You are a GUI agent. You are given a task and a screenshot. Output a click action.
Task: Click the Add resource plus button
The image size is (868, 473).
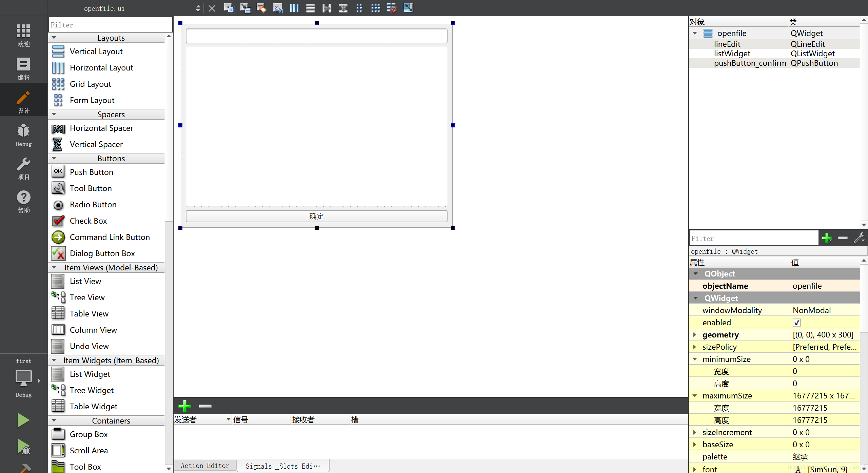pos(827,238)
